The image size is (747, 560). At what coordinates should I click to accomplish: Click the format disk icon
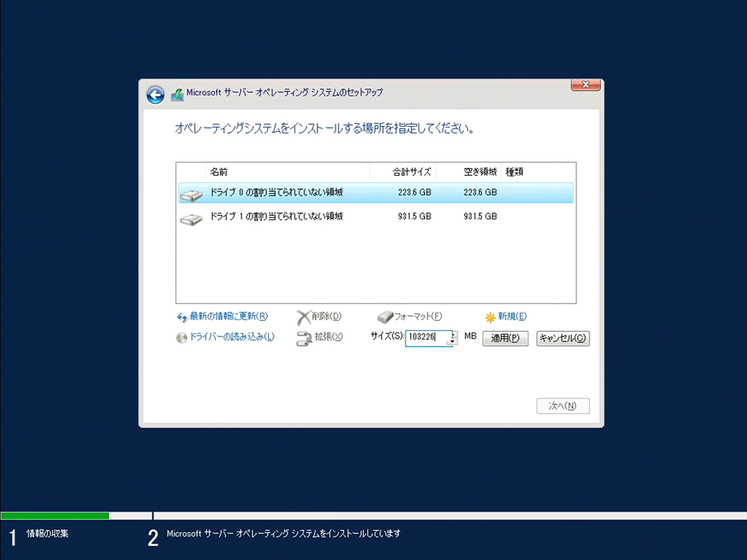[x=385, y=317]
